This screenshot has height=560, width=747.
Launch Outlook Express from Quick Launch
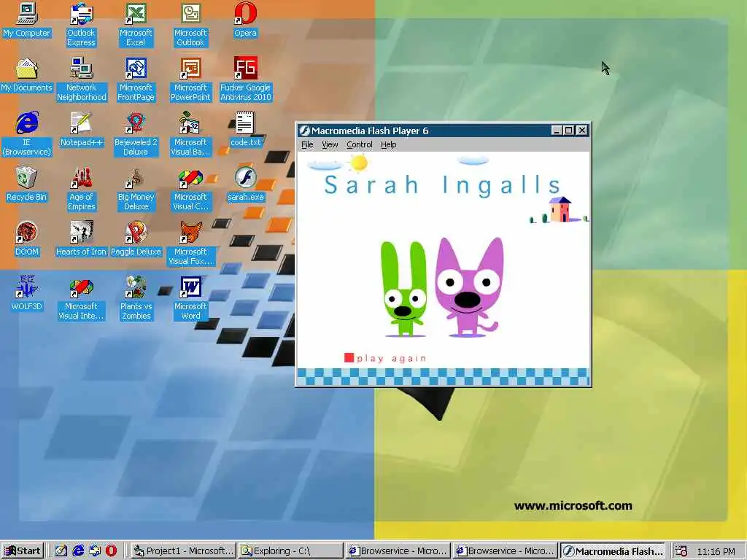pos(94,551)
